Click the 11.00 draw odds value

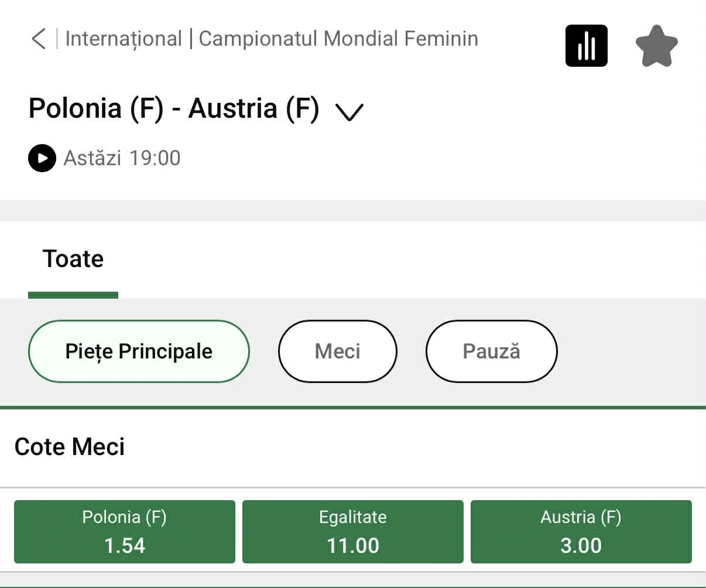coord(353,546)
